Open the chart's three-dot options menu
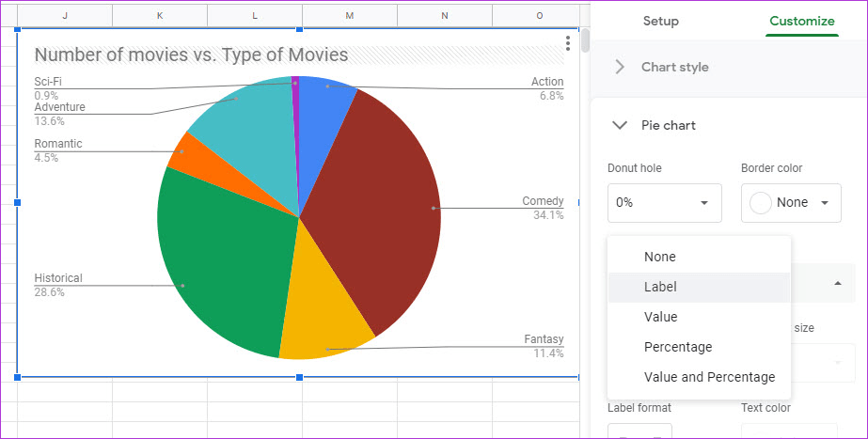Image resolution: width=868 pixels, height=439 pixels. (x=568, y=43)
